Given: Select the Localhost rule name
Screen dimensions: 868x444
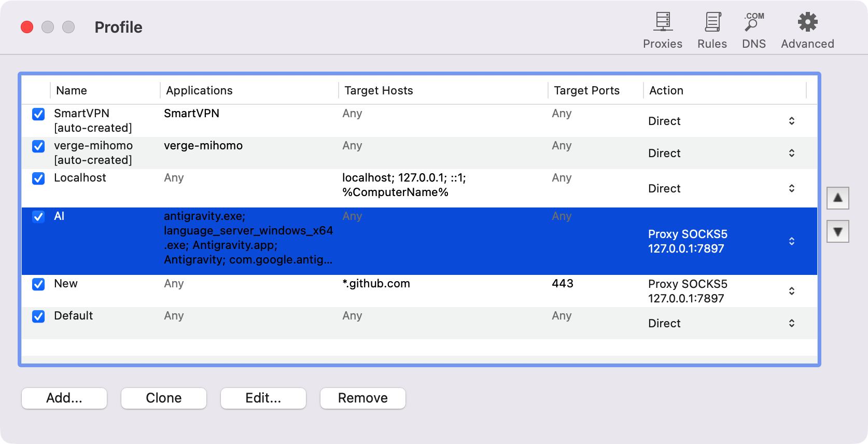Looking at the screenshot, I should pyautogui.click(x=80, y=178).
